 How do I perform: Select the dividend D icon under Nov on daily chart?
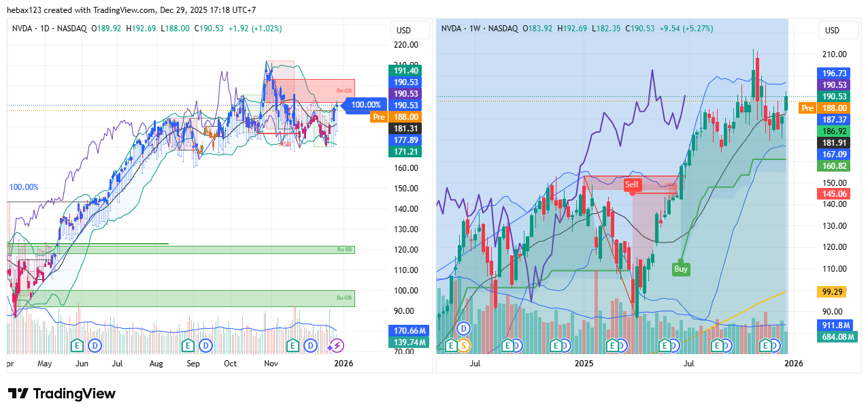click(311, 346)
